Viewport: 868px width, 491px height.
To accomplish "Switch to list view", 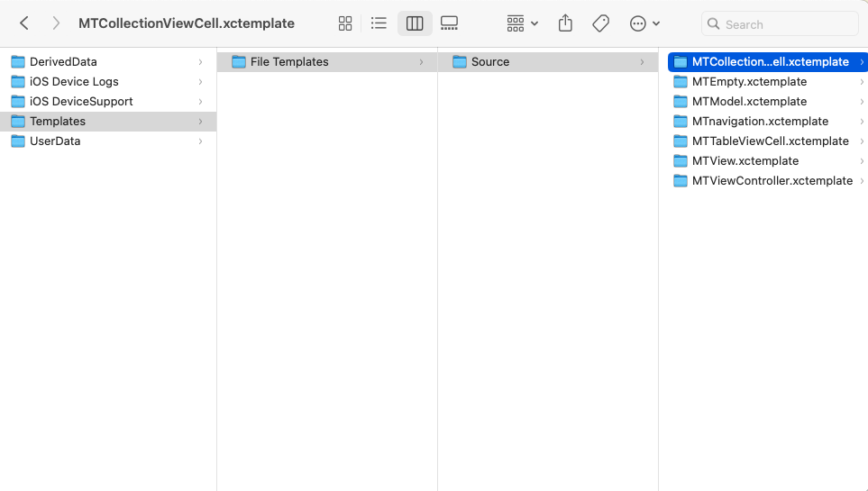I will point(379,23).
